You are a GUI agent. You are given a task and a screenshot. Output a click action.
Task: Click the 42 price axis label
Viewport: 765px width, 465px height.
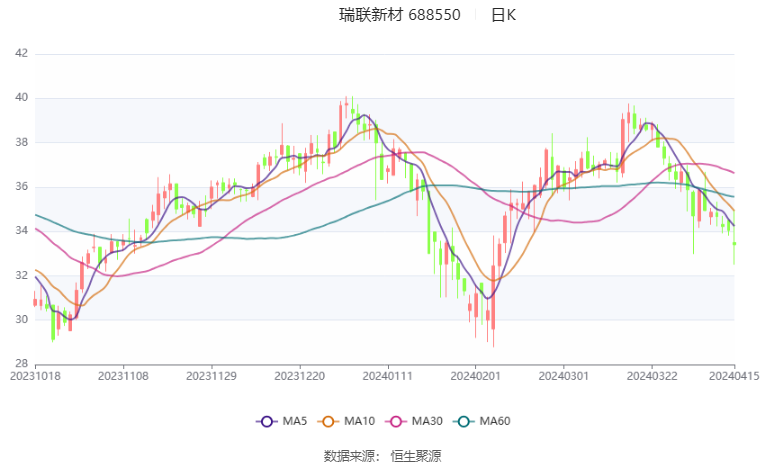pyautogui.click(x=20, y=54)
